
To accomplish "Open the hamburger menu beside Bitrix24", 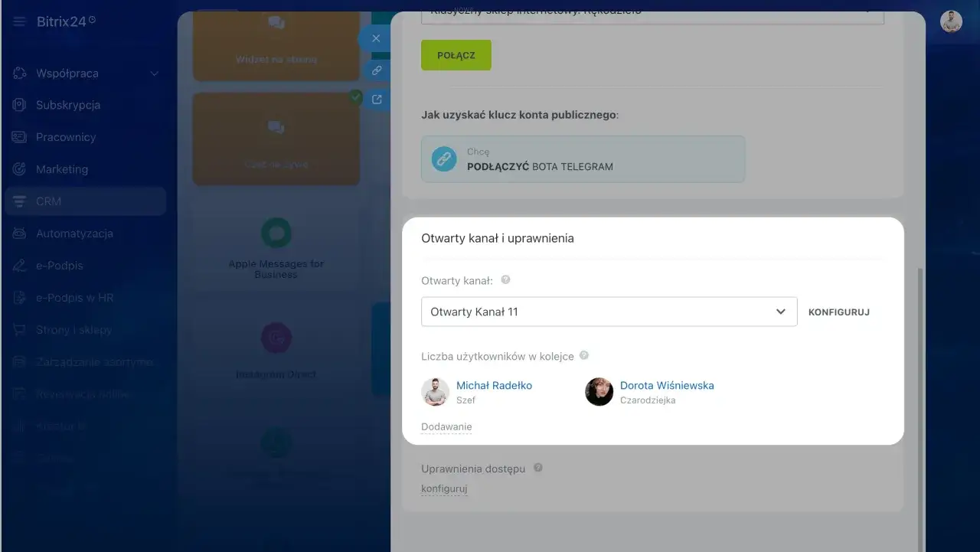I will click(x=18, y=21).
